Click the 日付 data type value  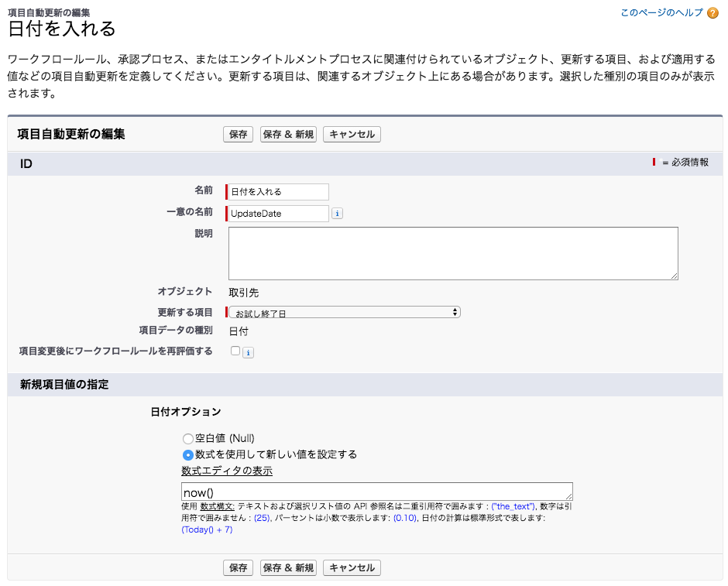coord(239,331)
